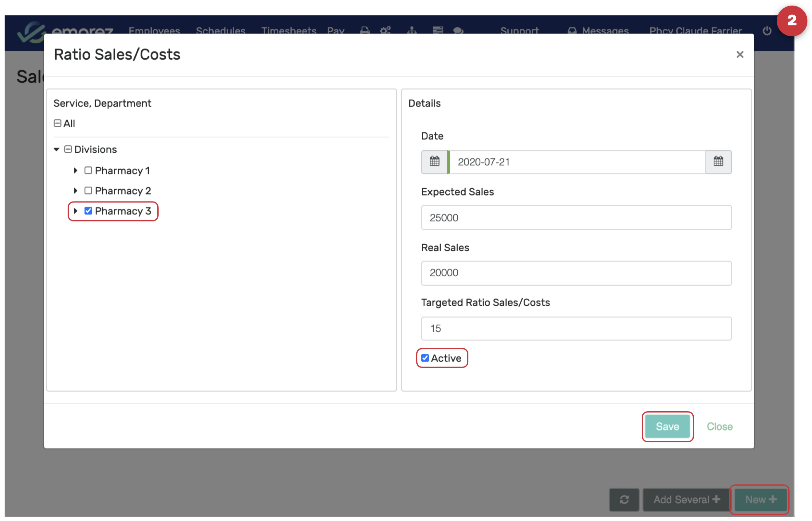Click the Close link in dialog footer
The height and width of the screenshot is (521, 812).
(719, 426)
